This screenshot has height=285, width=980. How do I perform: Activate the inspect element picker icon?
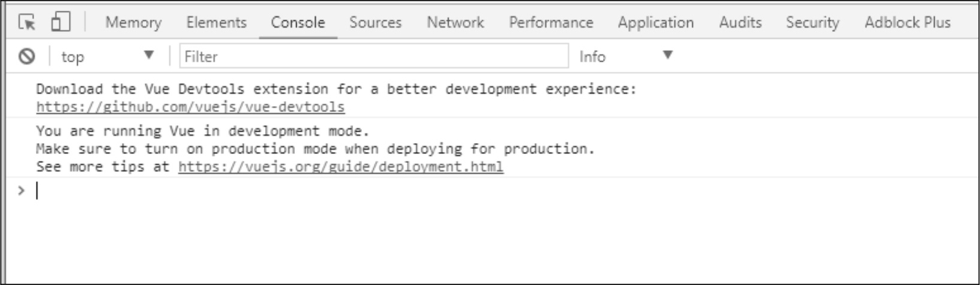tap(27, 22)
